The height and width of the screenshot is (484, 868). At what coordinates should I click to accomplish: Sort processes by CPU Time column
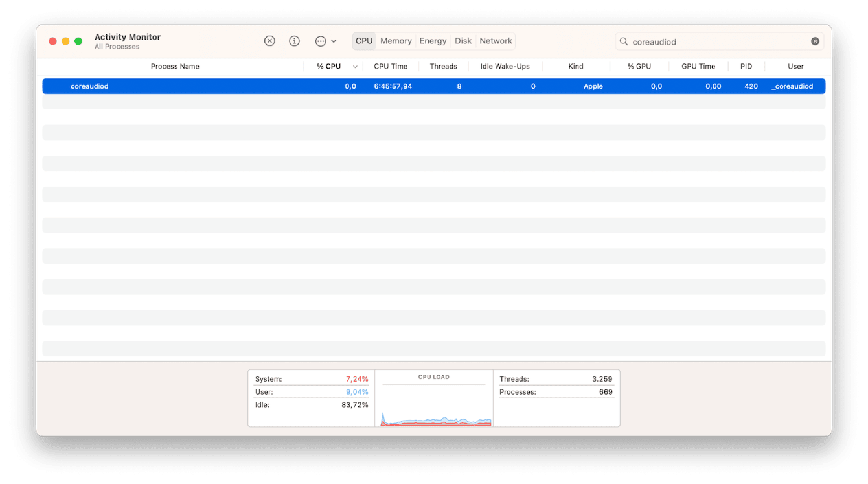[x=391, y=66]
